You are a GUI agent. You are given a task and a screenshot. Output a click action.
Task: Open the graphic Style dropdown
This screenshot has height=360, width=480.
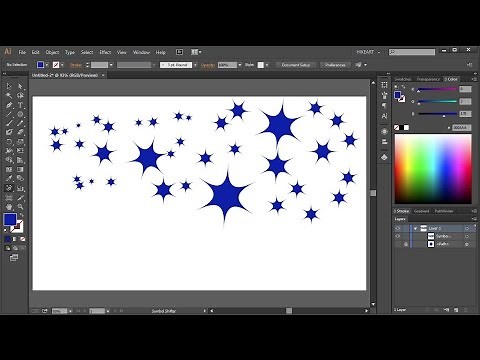[x=267, y=65]
